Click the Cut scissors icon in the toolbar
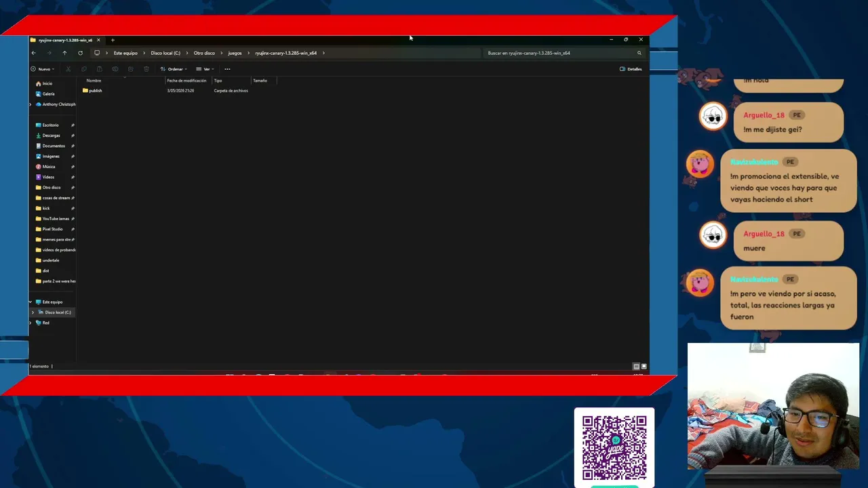868x488 pixels. 68,69
